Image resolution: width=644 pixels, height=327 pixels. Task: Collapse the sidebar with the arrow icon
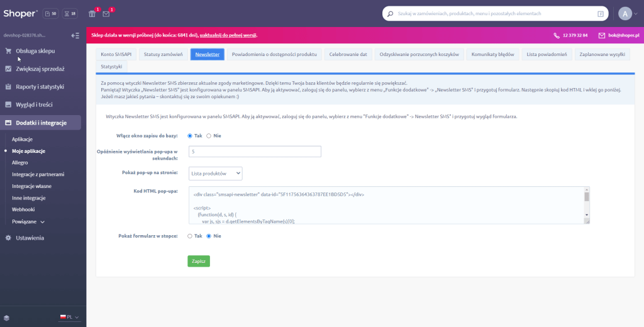(x=75, y=36)
